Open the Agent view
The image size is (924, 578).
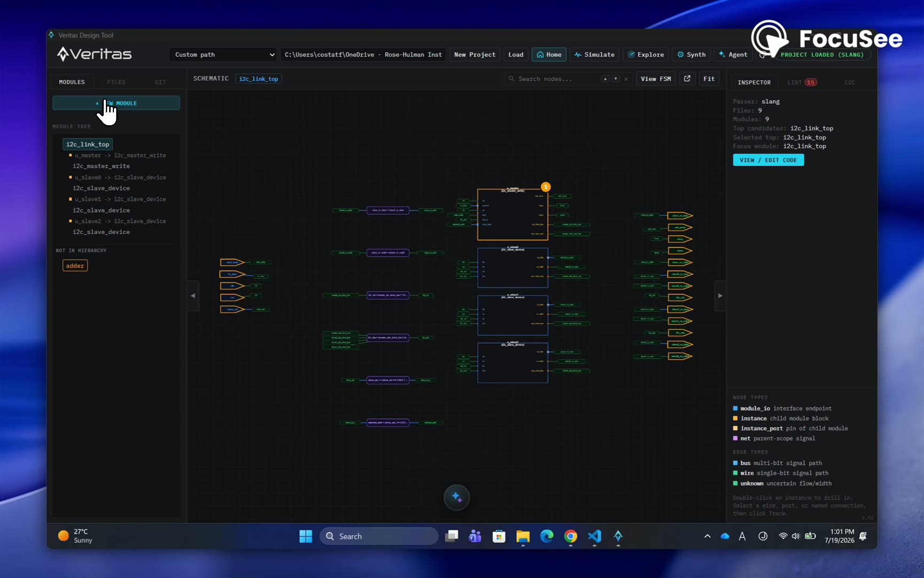pyautogui.click(x=733, y=55)
